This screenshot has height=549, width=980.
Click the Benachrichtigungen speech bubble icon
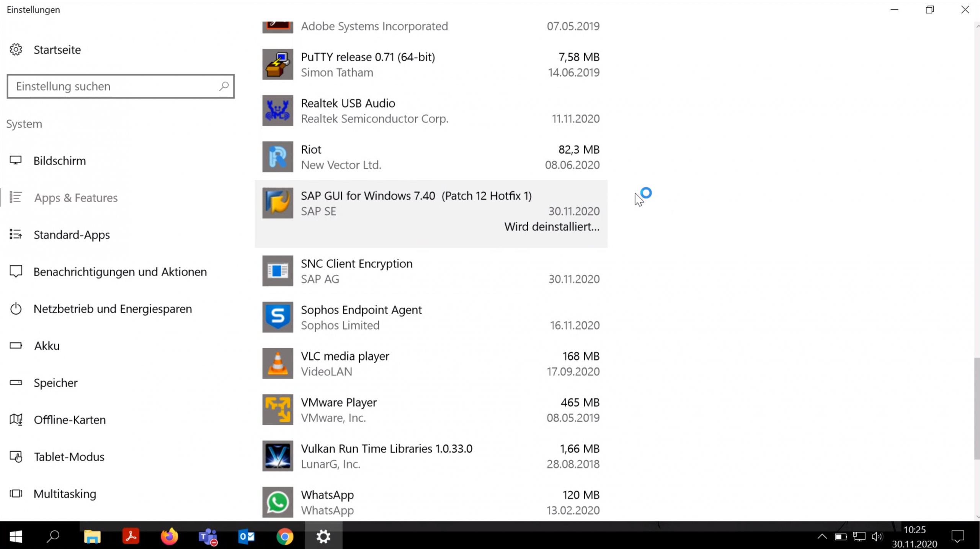click(x=16, y=271)
